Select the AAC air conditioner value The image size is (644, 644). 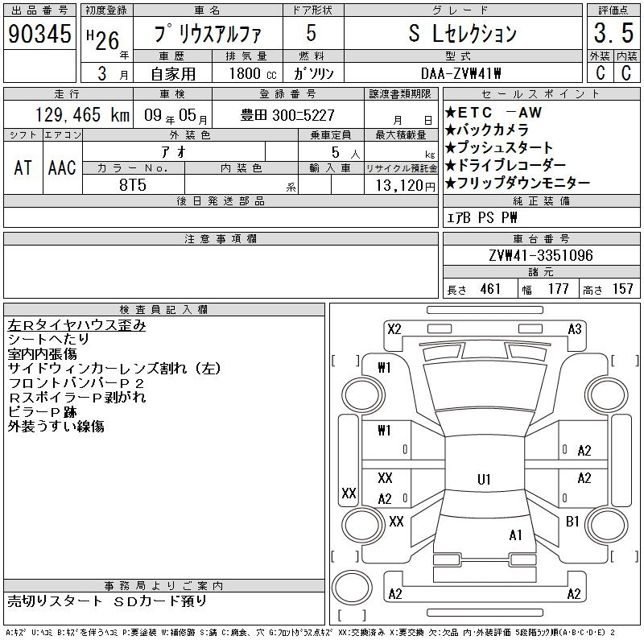(62, 168)
